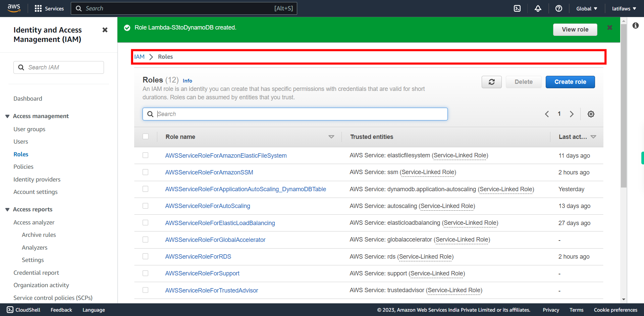Click the CloudShell icon in footer
This screenshot has height=316, width=644.
10,310
